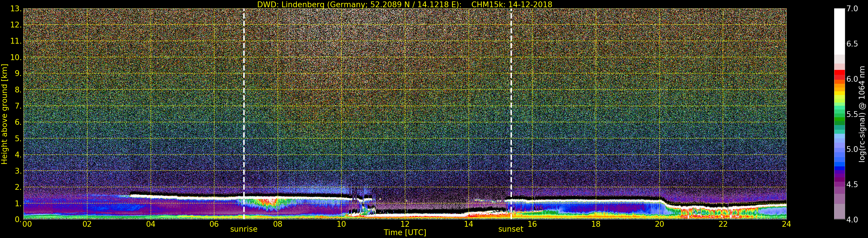
Task: Click colorbar tick value '6.0'
Action: [852, 79]
